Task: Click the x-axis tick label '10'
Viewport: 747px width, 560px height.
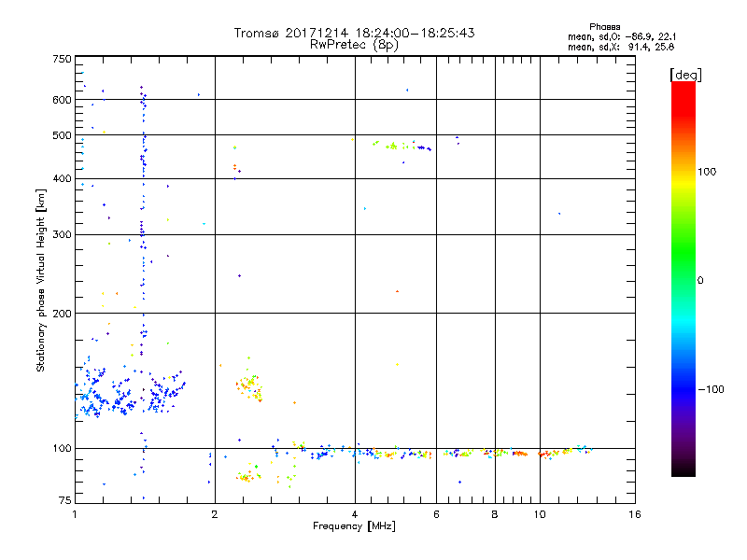Action: click(540, 514)
